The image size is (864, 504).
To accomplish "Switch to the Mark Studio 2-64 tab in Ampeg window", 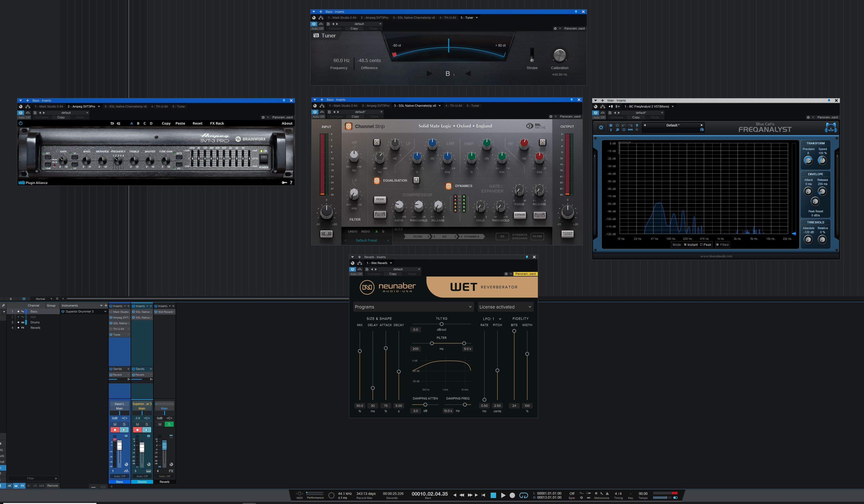I will [49, 106].
